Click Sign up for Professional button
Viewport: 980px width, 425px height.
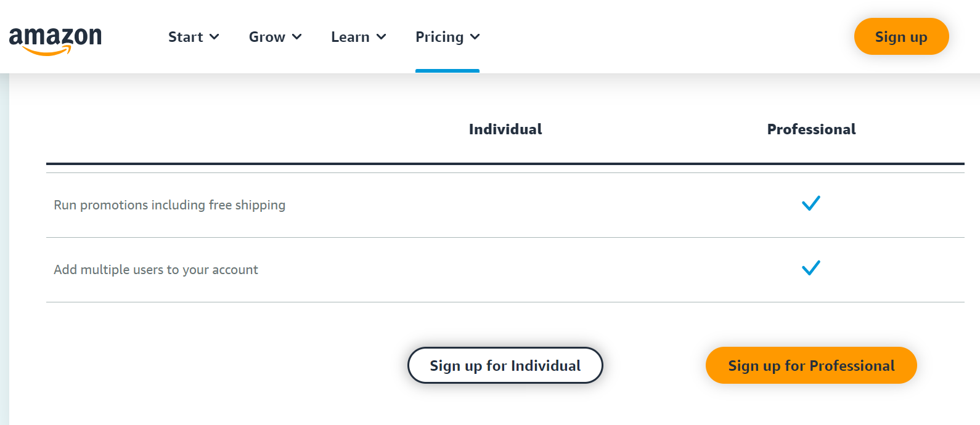point(811,365)
